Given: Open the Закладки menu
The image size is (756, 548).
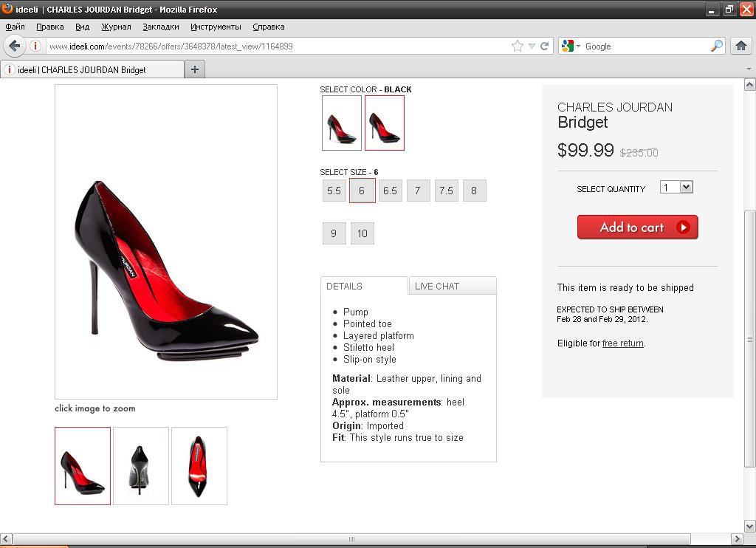Looking at the screenshot, I should point(160,27).
